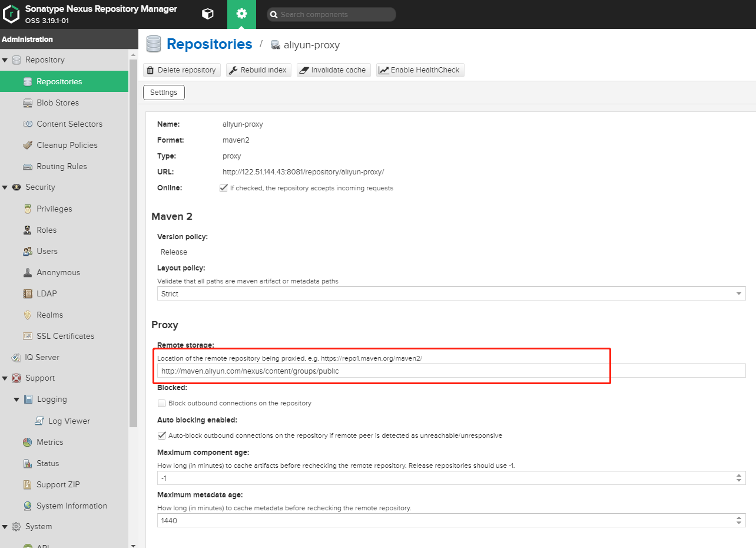Collapse the System tree section
The width and height of the screenshot is (756, 548).
point(5,527)
